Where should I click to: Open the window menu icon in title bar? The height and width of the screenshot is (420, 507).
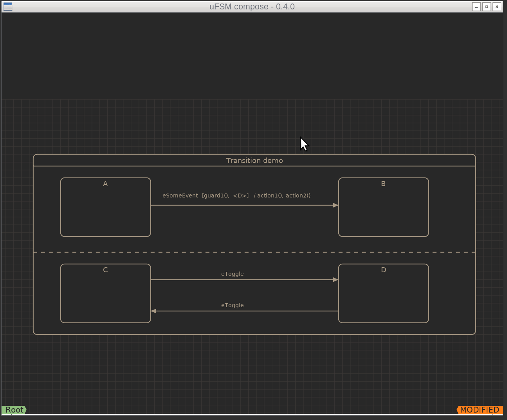7,7
